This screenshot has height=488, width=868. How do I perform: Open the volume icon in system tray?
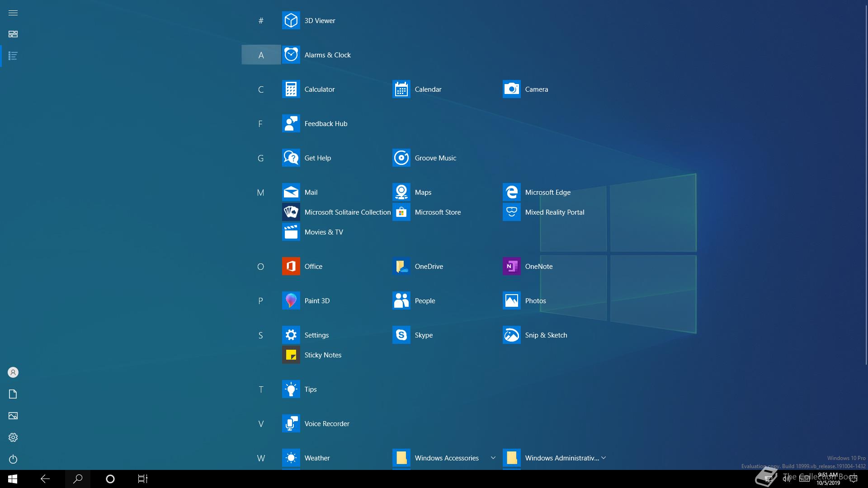[787, 479]
